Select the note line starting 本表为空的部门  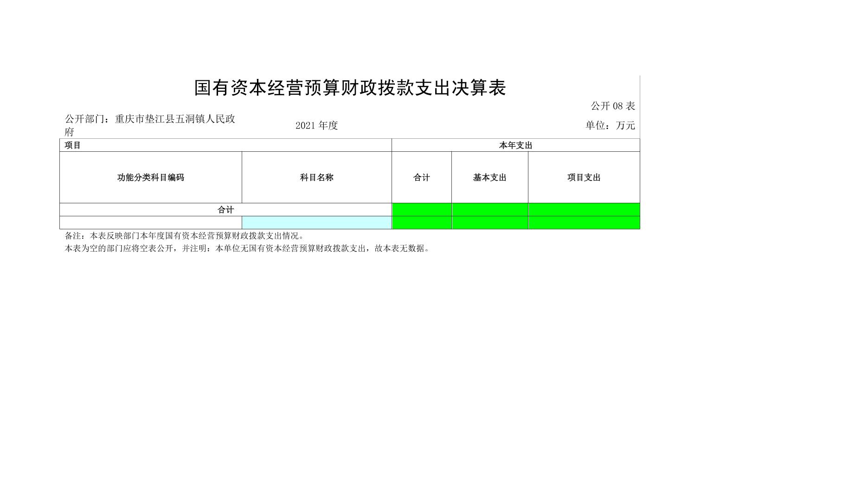[x=247, y=248]
